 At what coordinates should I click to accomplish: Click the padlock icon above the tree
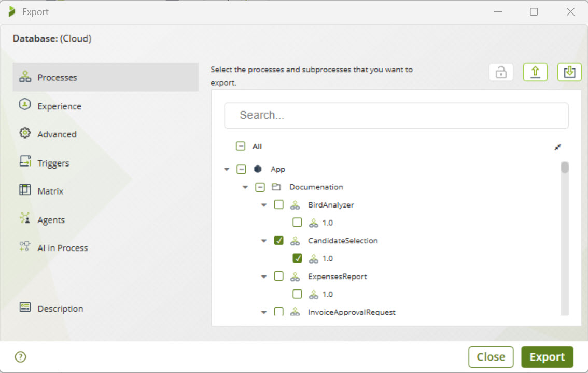tap(501, 73)
